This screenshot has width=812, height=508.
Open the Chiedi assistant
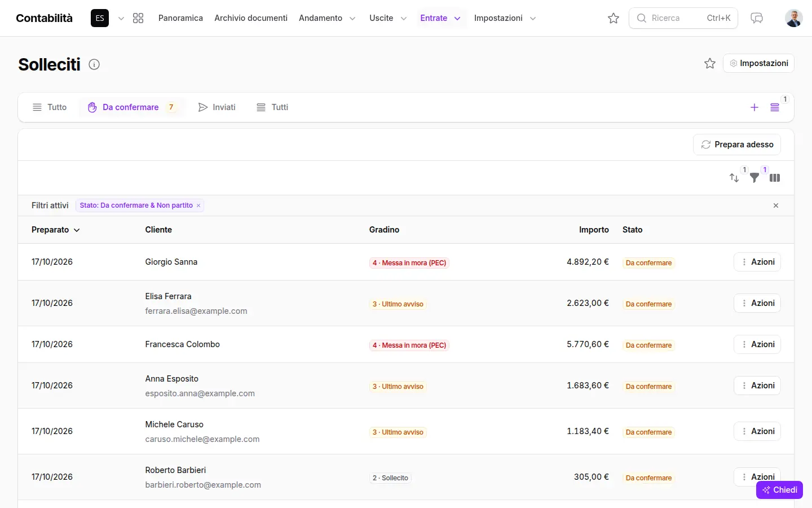pyautogui.click(x=779, y=490)
